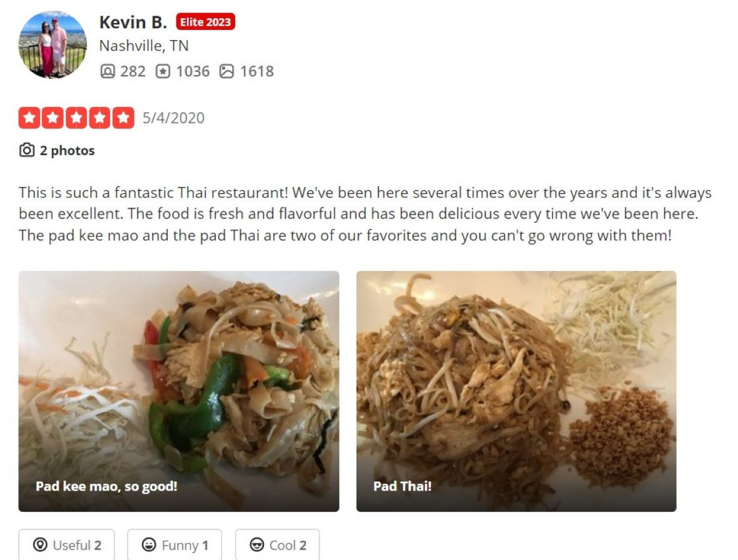738x560 pixels.
Task: Click the 1618 photos number
Action: click(256, 71)
